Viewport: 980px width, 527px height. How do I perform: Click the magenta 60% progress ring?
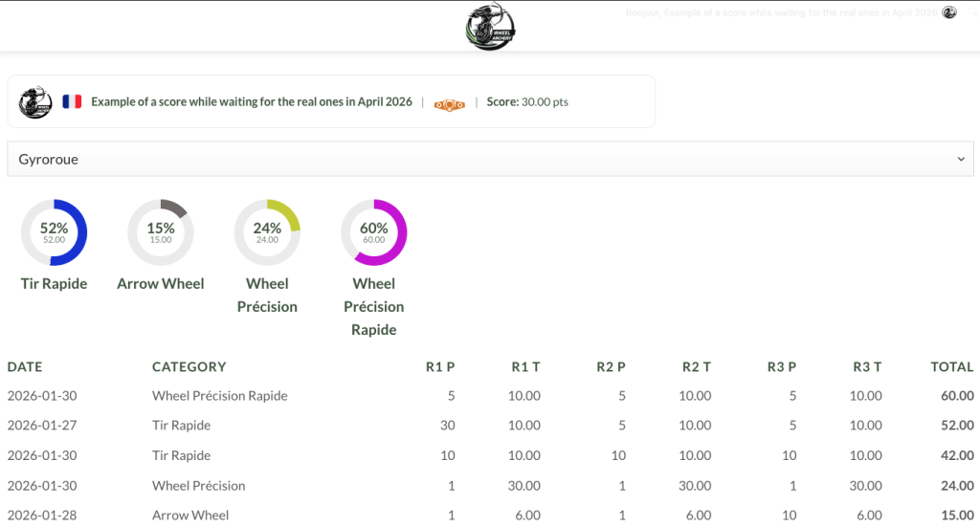click(x=374, y=232)
